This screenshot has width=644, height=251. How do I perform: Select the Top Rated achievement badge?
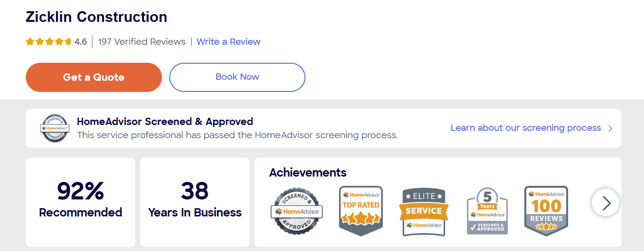(x=361, y=211)
